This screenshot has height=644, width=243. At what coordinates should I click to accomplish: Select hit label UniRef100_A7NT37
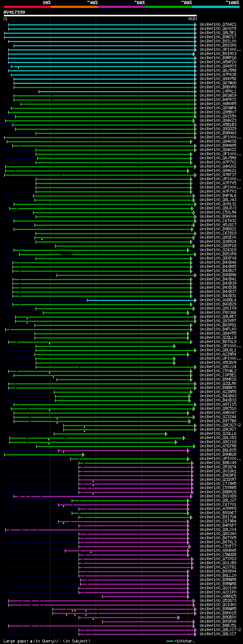coord(218,175)
